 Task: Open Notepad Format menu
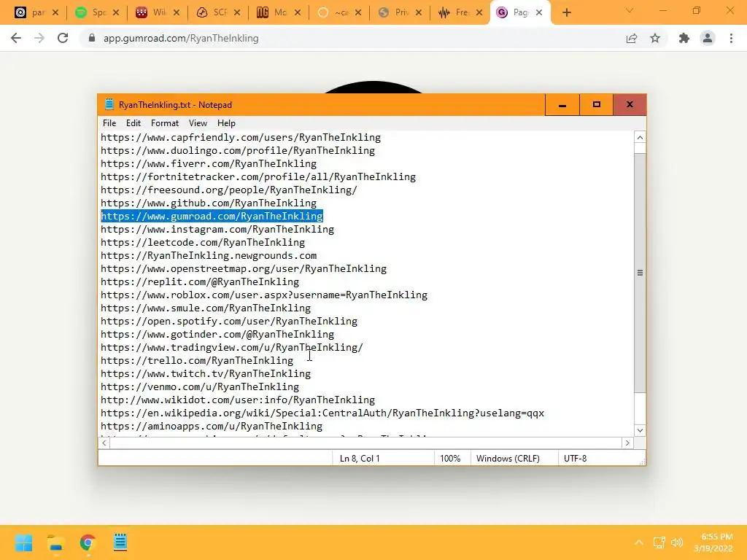point(165,123)
